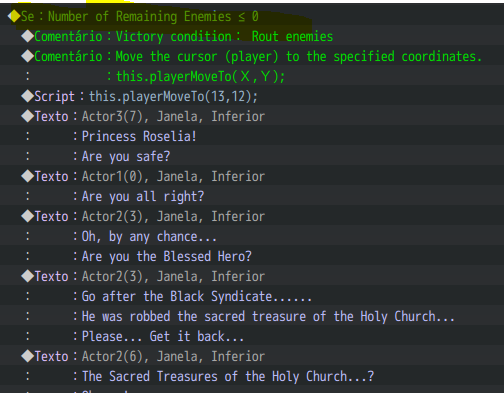Click diamond beside 'Move the cursor' comment
This screenshot has height=393, width=504.
pyautogui.click(x=28, y=56)
